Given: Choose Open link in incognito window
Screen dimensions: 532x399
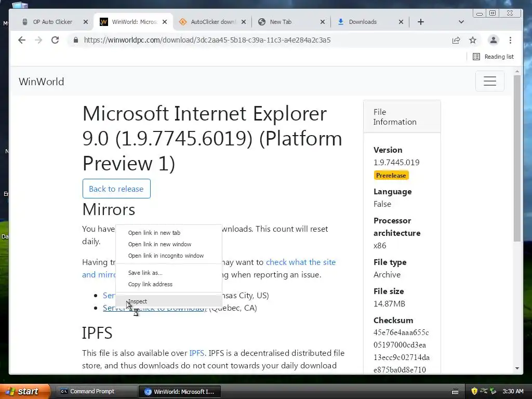Looking at the screenshot, I should [169, 256].
